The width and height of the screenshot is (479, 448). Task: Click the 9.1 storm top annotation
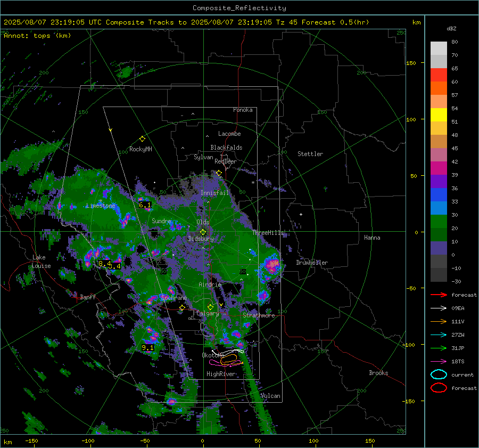click(x=148, y=348)
